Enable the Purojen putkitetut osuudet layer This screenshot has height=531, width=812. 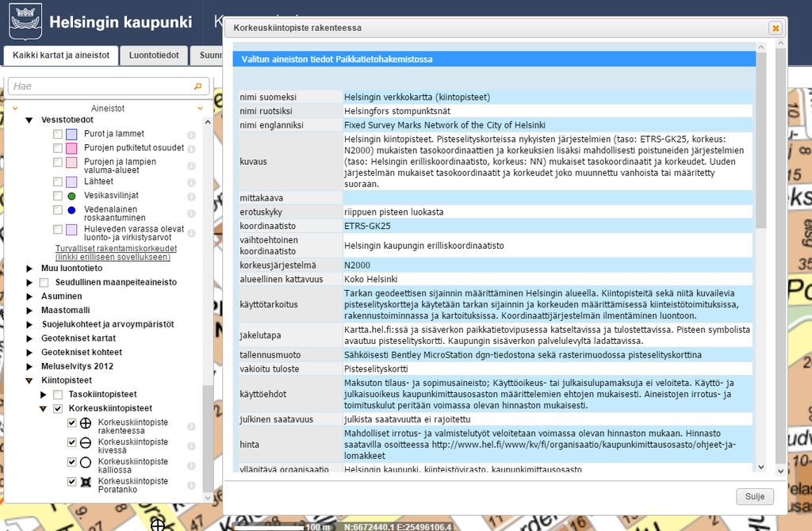pos(58,148)
